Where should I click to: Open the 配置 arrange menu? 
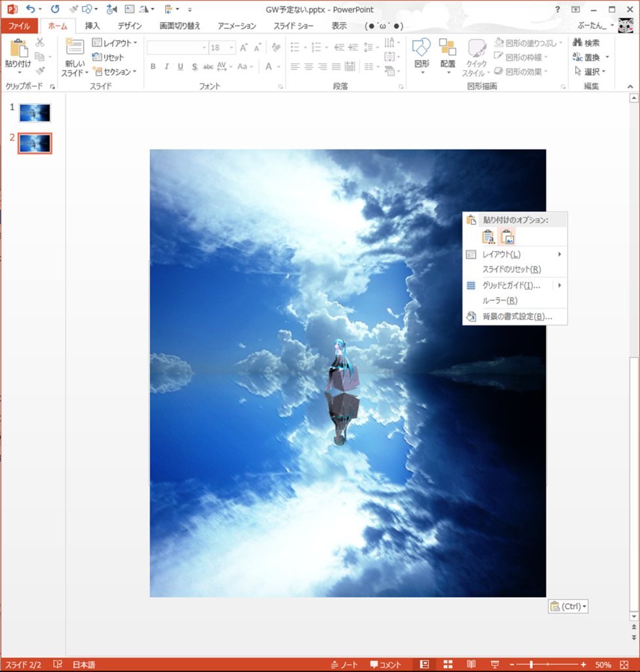(448, 56)
